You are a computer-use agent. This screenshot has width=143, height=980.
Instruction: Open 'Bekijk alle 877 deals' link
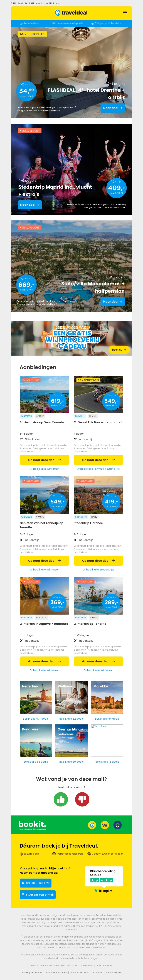pyautogui.click(x=36, y=719)
